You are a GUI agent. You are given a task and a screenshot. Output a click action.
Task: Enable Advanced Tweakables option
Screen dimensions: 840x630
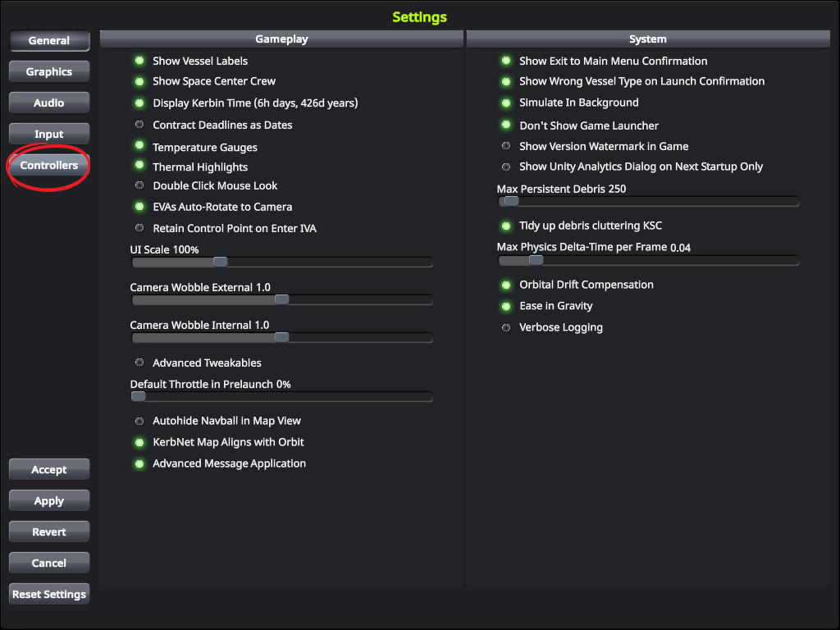(139, 363)
